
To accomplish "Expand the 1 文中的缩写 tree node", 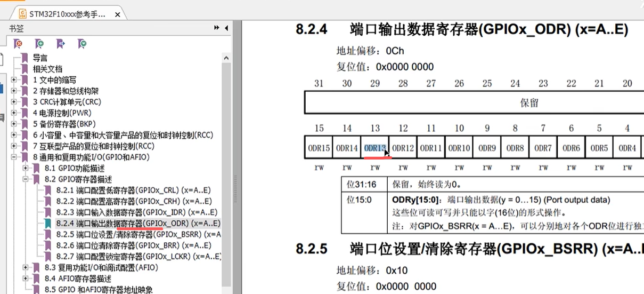I will coord(14,80).
